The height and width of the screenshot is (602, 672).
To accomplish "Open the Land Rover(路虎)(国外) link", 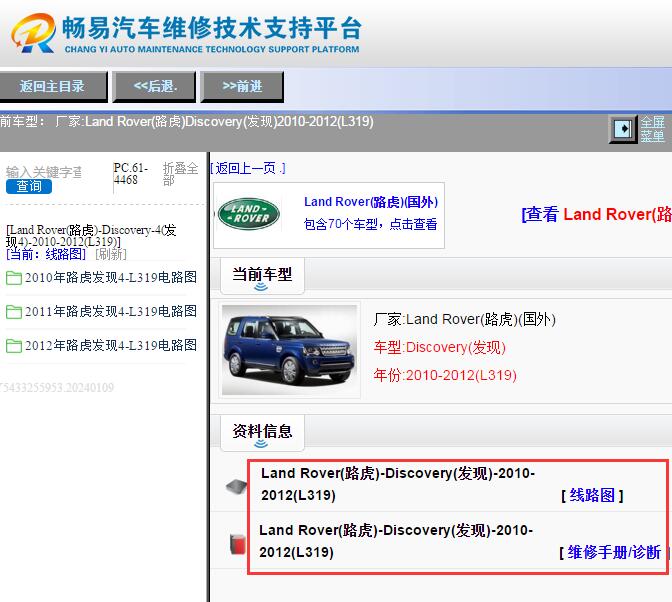I will tap(371, 202).
